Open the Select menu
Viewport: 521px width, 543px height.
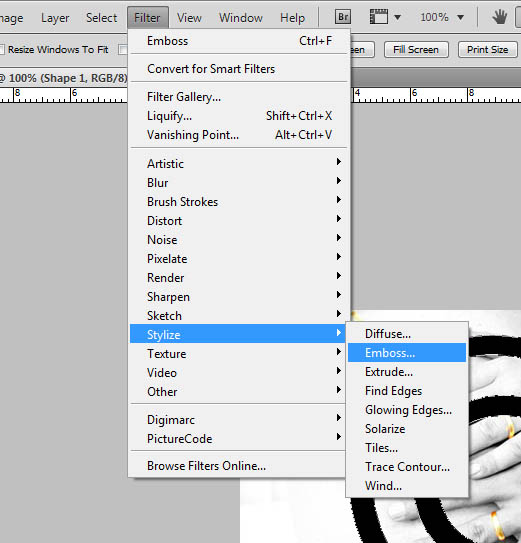101,18
